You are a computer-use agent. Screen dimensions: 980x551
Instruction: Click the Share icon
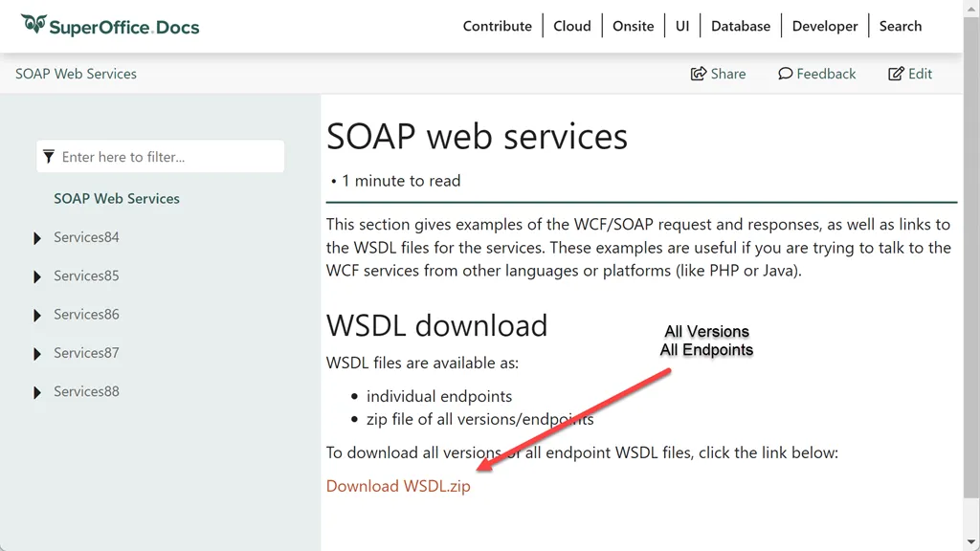coord(699,74)
